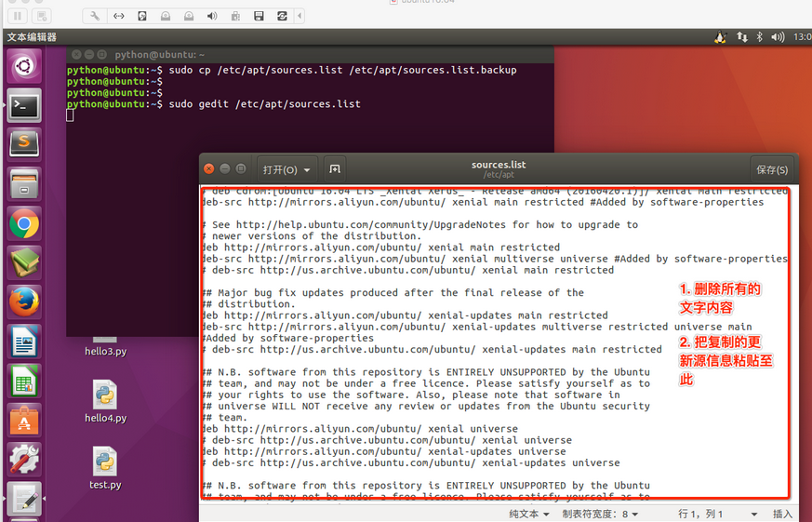Open the volume indicator in top panel
The height and width of the screenshot is (522, 812).
[778, 37]
